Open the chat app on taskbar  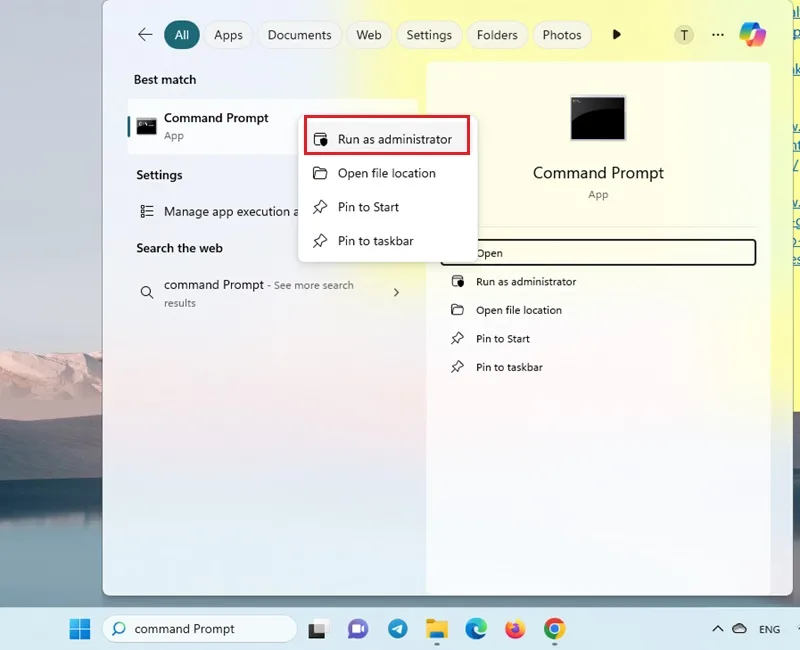358,629
